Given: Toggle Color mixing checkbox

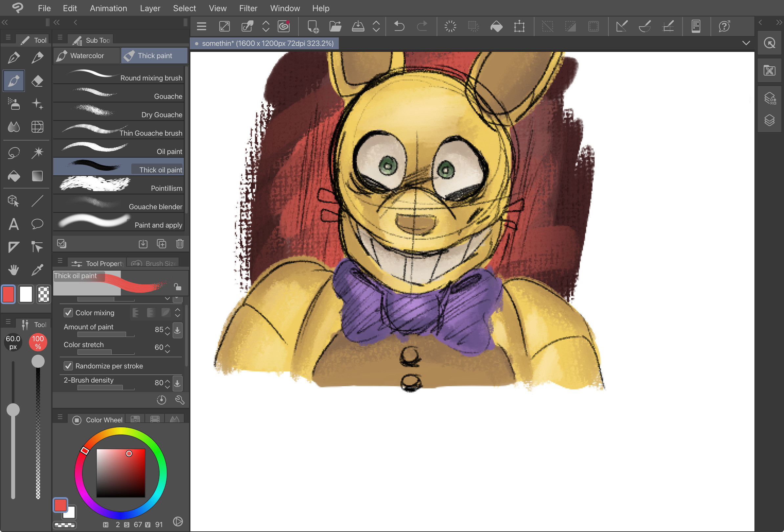Looking at the screenshot, I should [x=68, y=313].
